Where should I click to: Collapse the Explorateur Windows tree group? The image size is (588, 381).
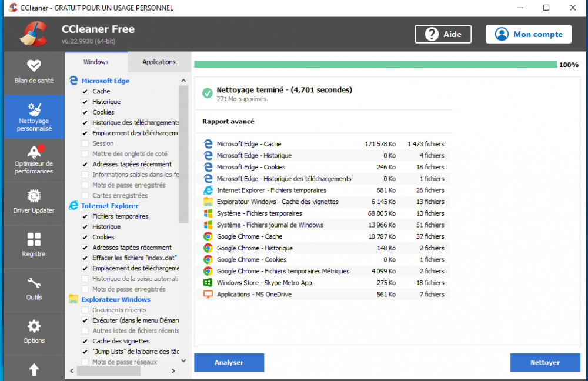pyautogui.click(x=115, y=299)
